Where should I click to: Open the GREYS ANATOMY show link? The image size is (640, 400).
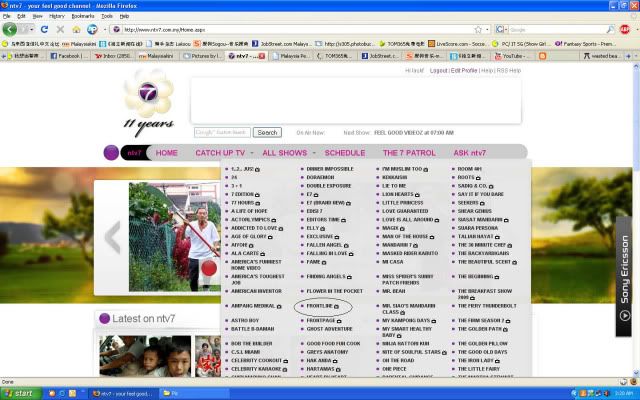coord(327,352)
